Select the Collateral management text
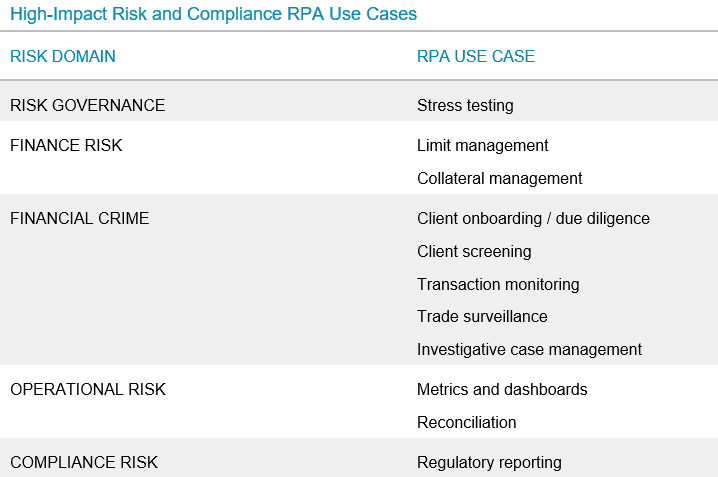Screen dimensions: 718x477 [500, 178]
